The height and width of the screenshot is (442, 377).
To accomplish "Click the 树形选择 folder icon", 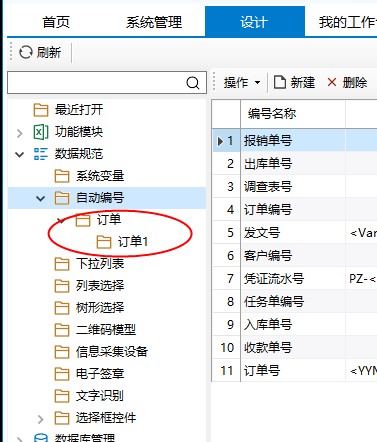I will pyautogui.click(x=62, y=308).
